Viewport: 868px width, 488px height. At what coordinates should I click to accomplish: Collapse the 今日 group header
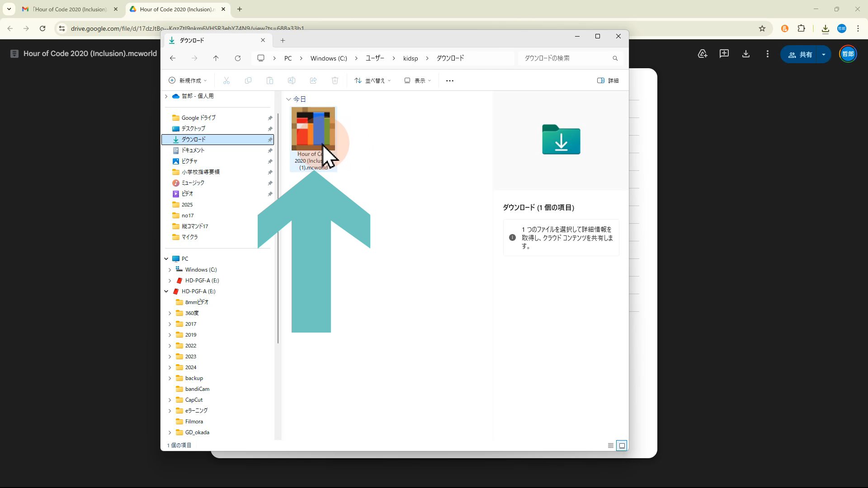click(x=288, y=99)
